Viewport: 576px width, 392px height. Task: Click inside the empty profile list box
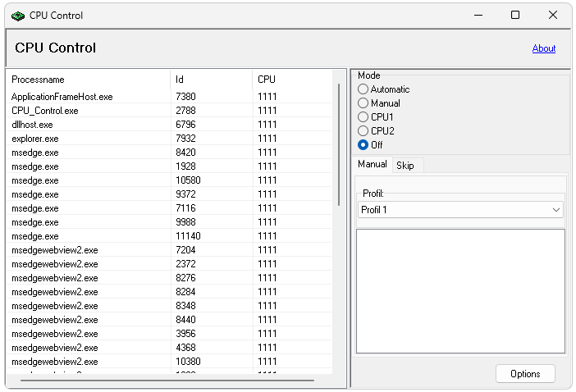459,290
